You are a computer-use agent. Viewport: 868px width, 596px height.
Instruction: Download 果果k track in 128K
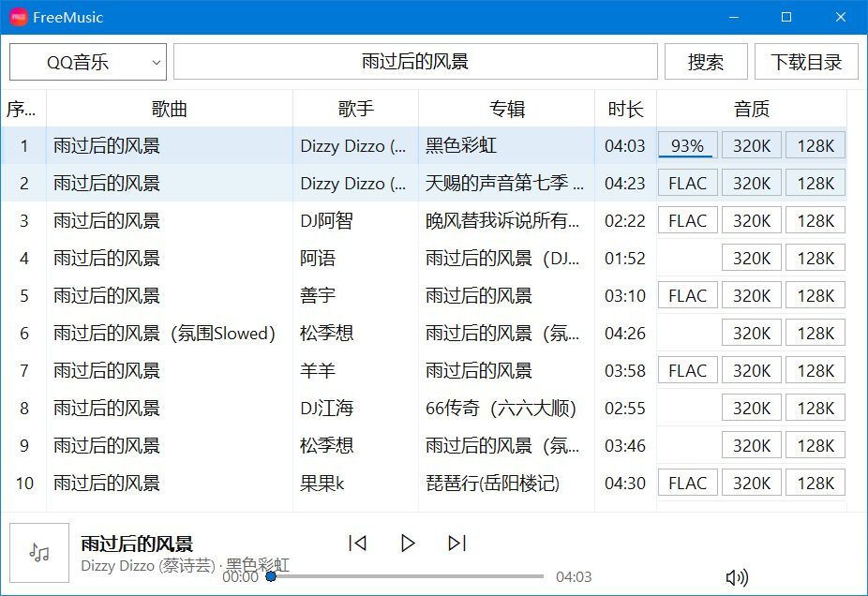point(816,483)
